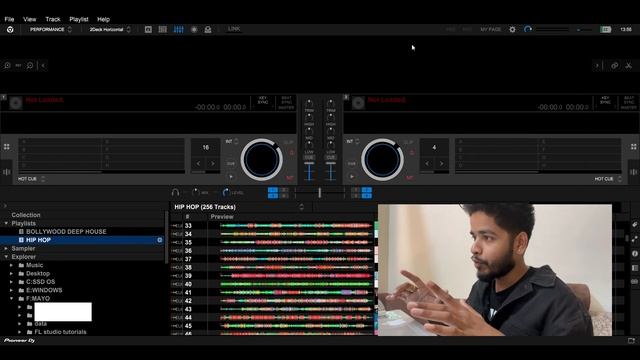Collapse left waveform tools with the arrow

[x=43, y=65]
